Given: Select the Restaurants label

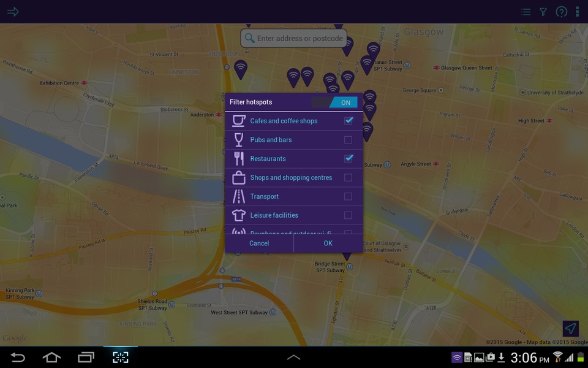Looking at the screenshot, I should (x=268, y=158).
